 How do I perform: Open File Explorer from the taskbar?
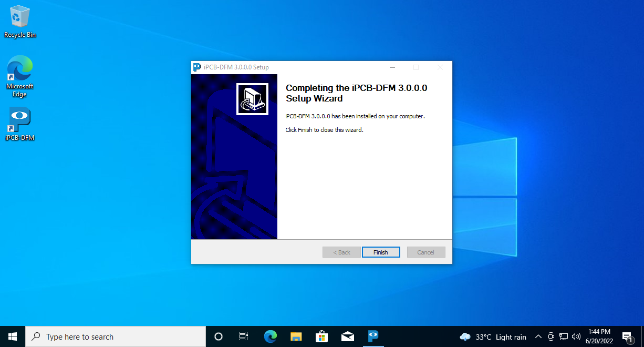pyautogui.click(x=296, y=336)
